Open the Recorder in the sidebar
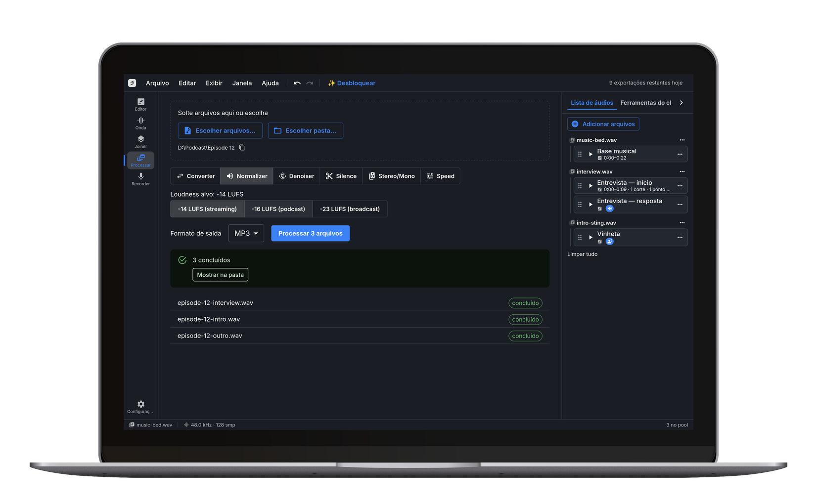The width and height of the screenshot is (817, 504). (140, 179)
